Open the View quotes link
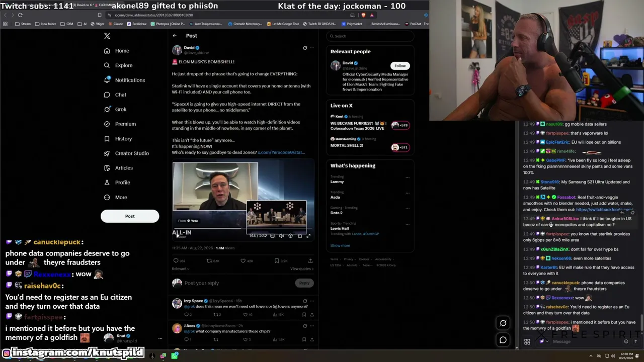 tap(302, 269)
